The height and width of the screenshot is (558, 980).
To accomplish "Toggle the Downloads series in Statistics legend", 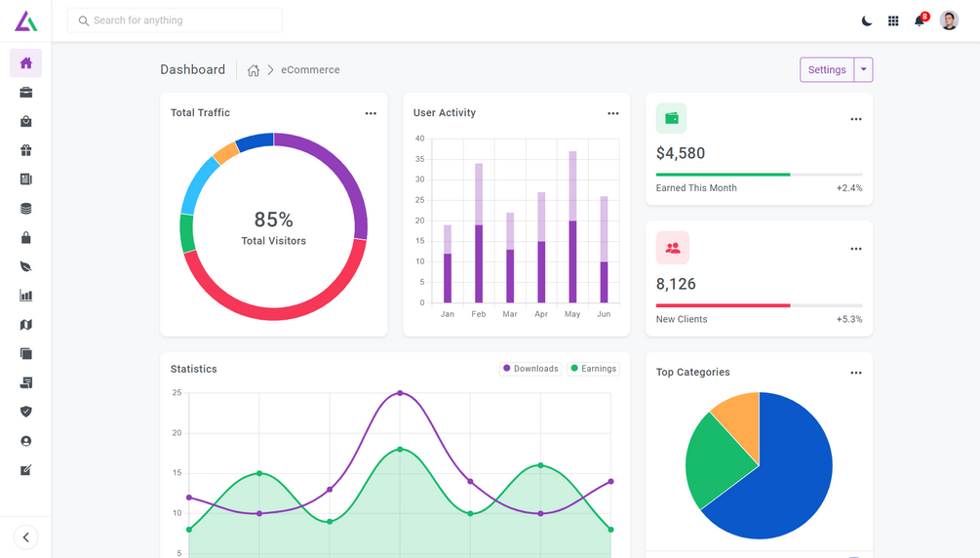I will (x=530, y=369).
